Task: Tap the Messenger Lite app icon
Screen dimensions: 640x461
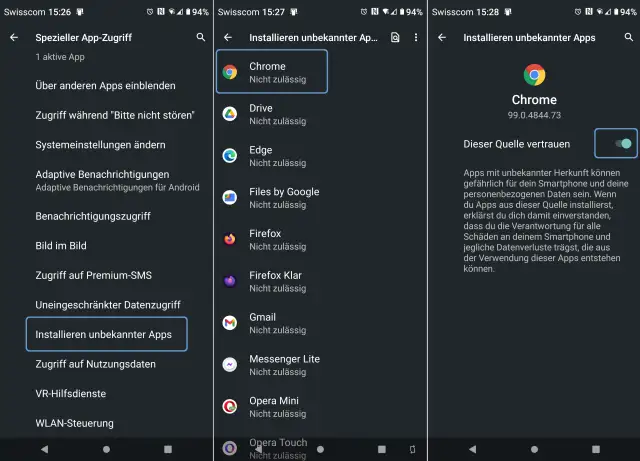Action: pyautogui.click(x=229, y=364)
